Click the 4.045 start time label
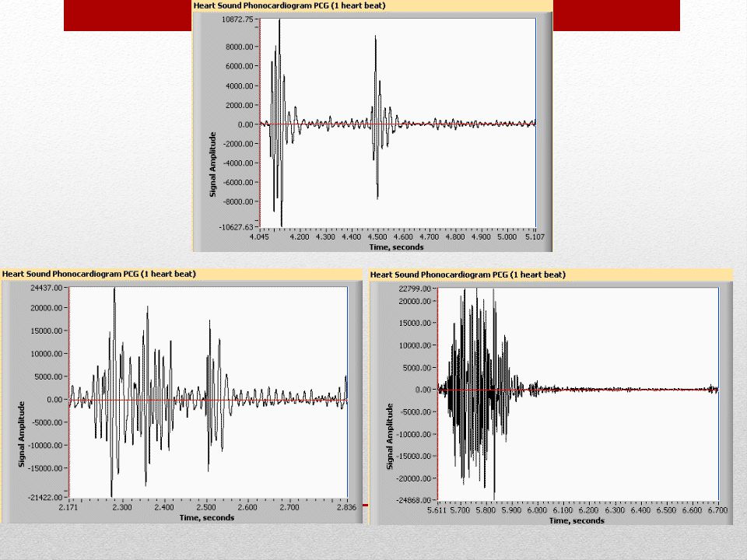The width and height of the screenshot is (747, 560). [x=259, y=236]
